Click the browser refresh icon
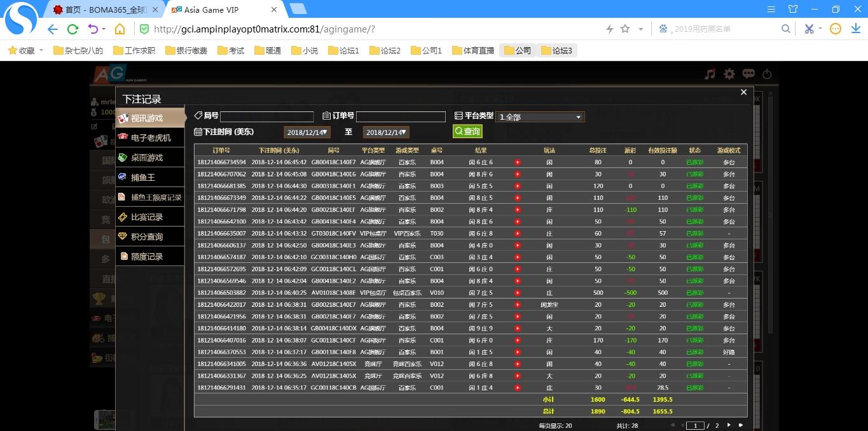Screen dimensions: 868x431 (x=72, y=29)
